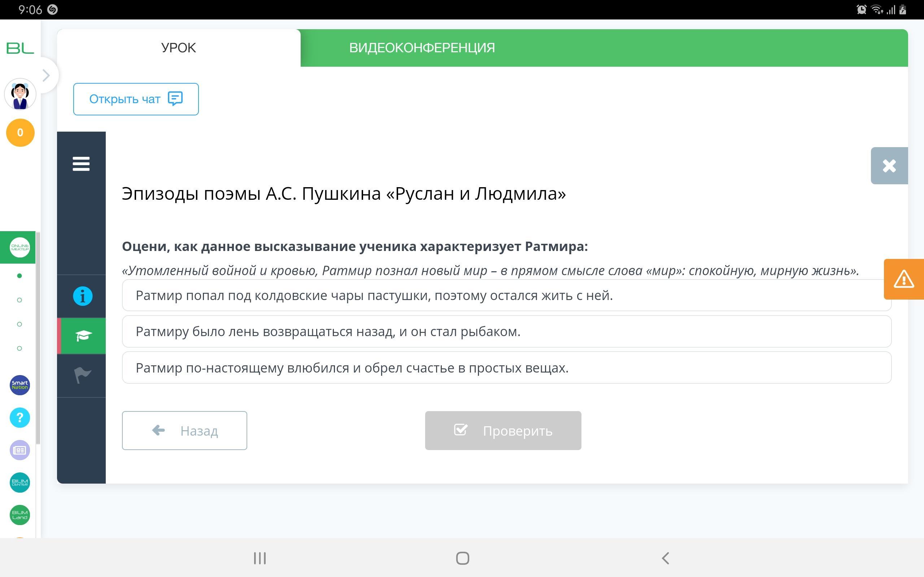Open the flag section in sidebar

click(82, 375)
